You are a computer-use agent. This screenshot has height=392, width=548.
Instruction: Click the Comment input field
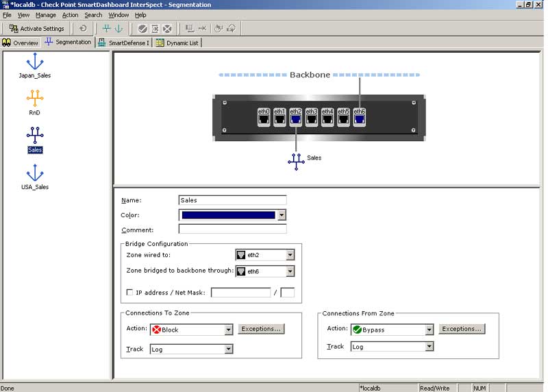coord(232,229)
